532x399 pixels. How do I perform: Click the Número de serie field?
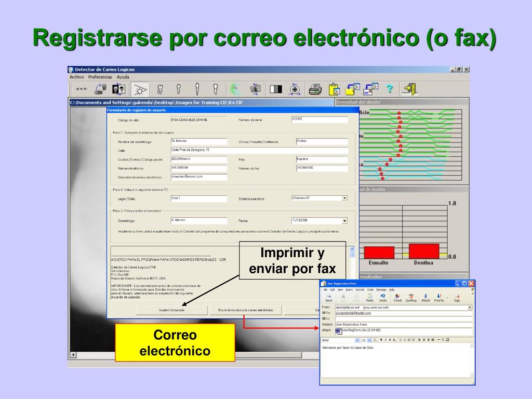pyautogui.click(x=320, y=119)
